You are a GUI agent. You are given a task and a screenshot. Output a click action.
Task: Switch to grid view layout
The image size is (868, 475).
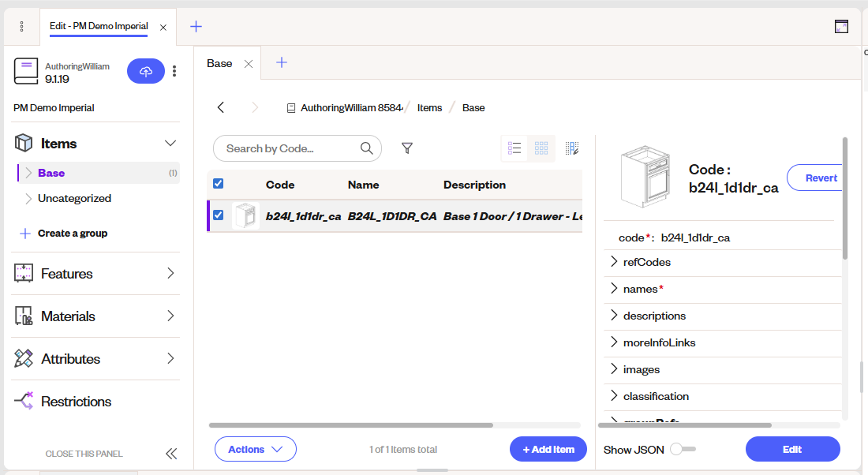541,148
